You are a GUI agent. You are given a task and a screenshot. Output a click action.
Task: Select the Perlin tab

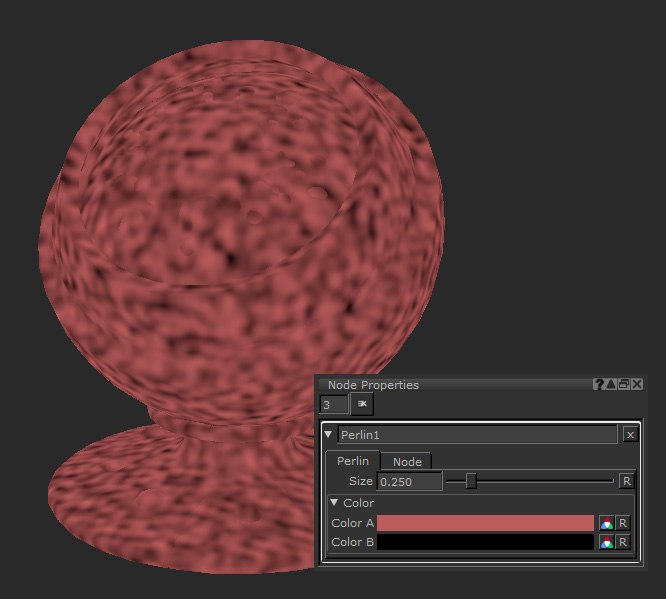point(352,461)
